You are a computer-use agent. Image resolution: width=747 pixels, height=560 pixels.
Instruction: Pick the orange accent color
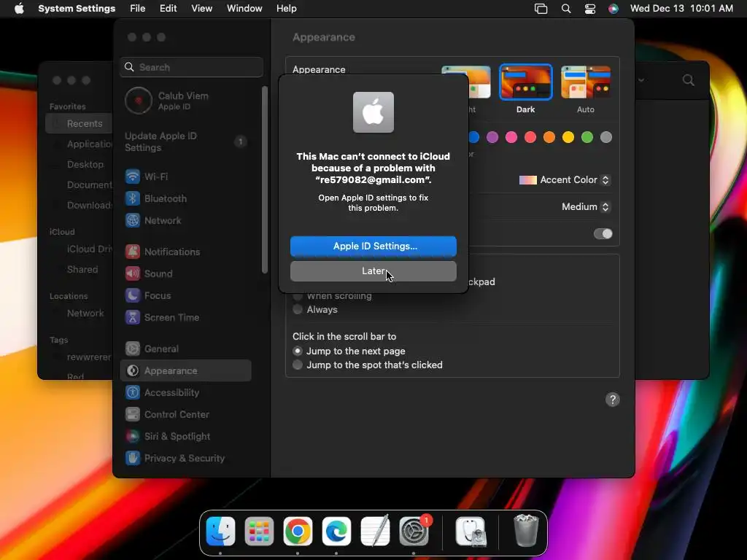pos(549,138)
